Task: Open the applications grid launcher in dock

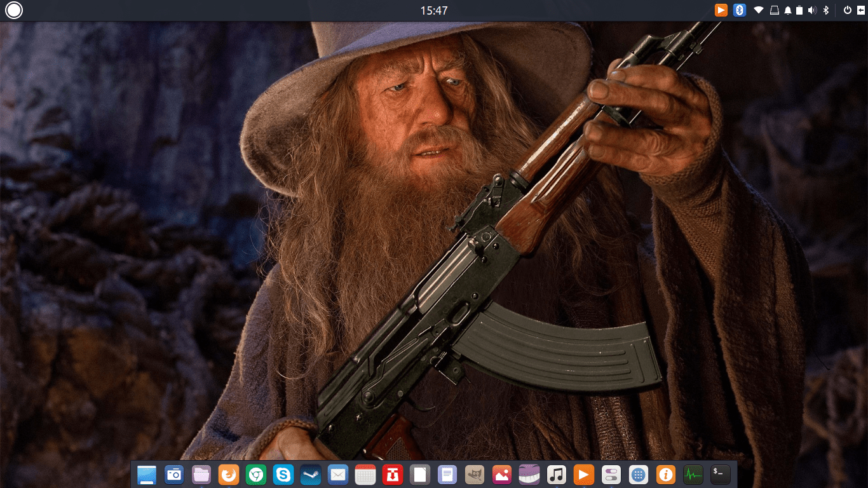Action: coord(639,474)
